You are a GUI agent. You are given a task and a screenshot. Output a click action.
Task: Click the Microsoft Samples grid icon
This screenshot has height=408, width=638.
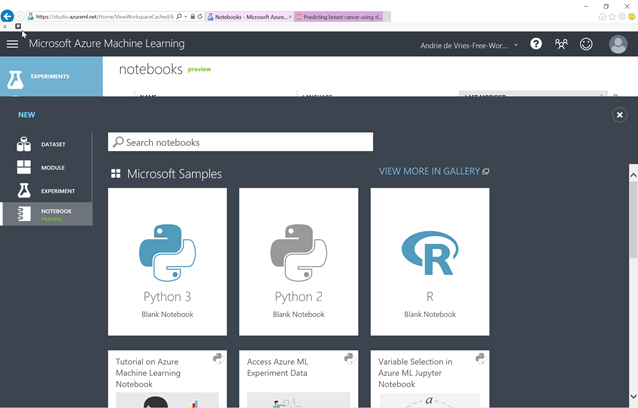[x=116, y=174]
